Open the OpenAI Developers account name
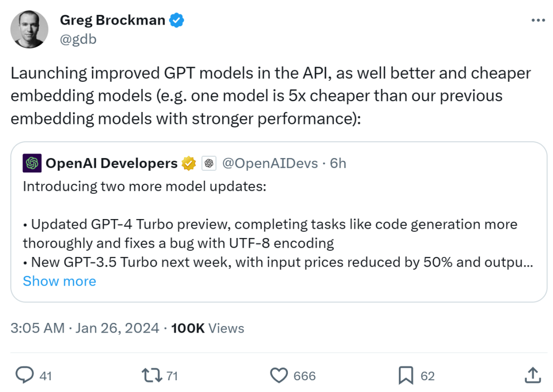553x392 pixels. click(x=111, y=163)
